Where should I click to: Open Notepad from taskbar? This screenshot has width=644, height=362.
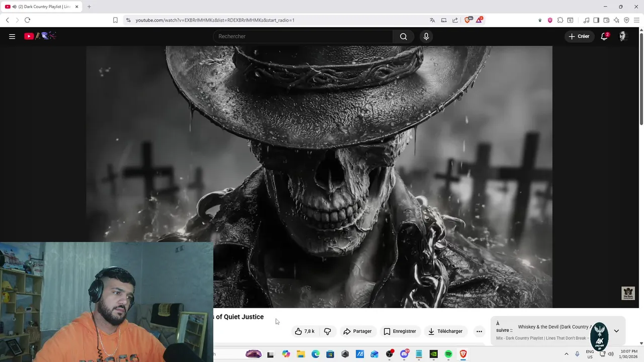419,354
